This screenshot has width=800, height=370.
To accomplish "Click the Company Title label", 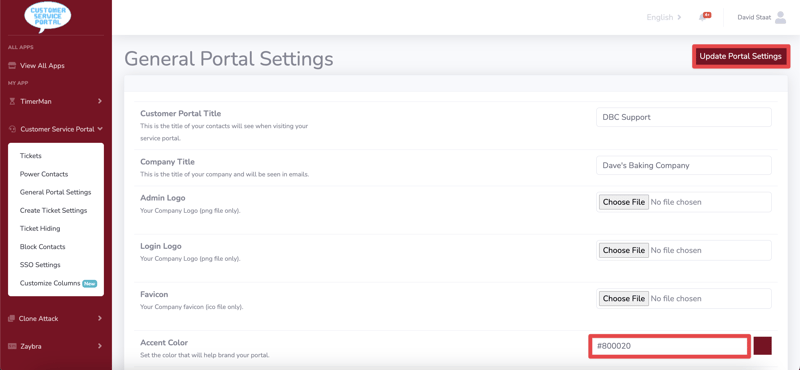I will pyautogui.click(x=167, y=162).
